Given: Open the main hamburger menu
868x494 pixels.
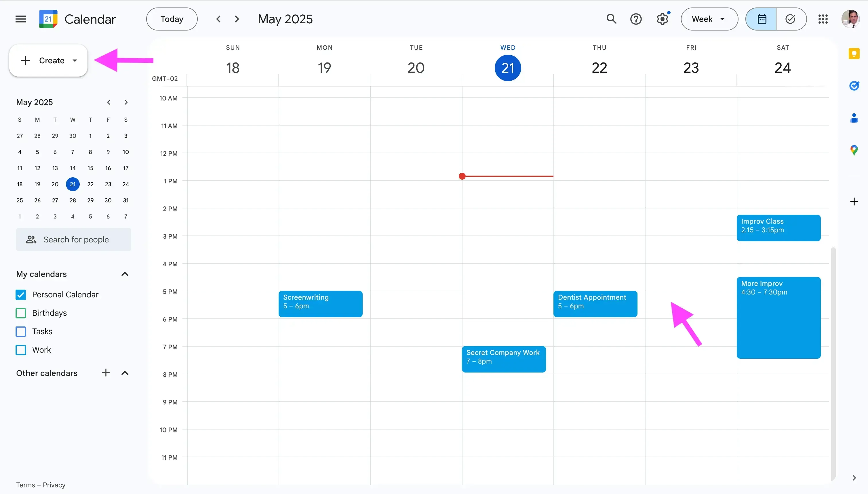Looking at the screenshot, I should [x=20, y=19].
